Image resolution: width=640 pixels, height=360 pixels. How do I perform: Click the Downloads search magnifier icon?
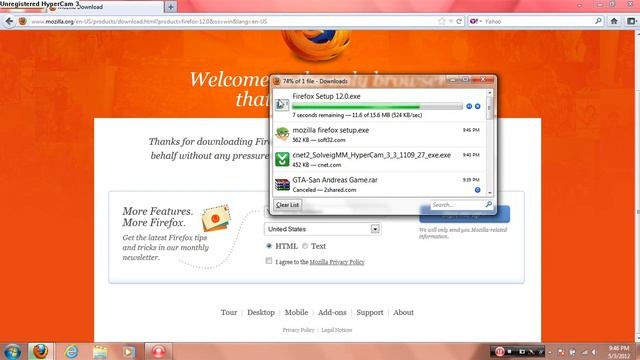pos(489,204)
